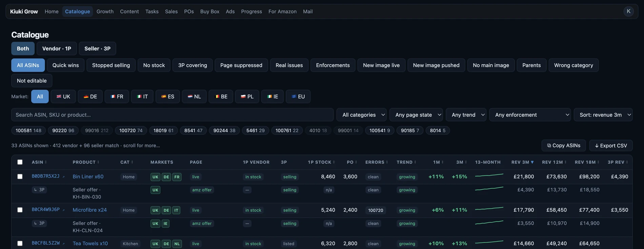644x249 pixels.
Task: Click the Copy ASINs button
Action: coord(564,145)
